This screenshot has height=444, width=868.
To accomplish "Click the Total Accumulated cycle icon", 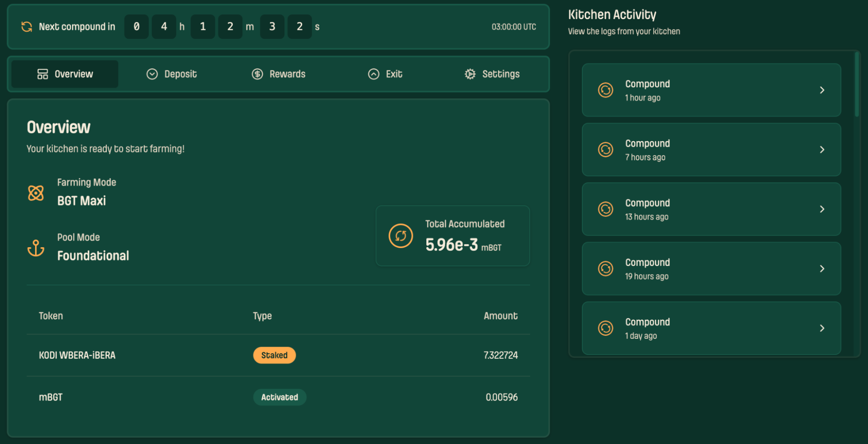I will [400, 236].
